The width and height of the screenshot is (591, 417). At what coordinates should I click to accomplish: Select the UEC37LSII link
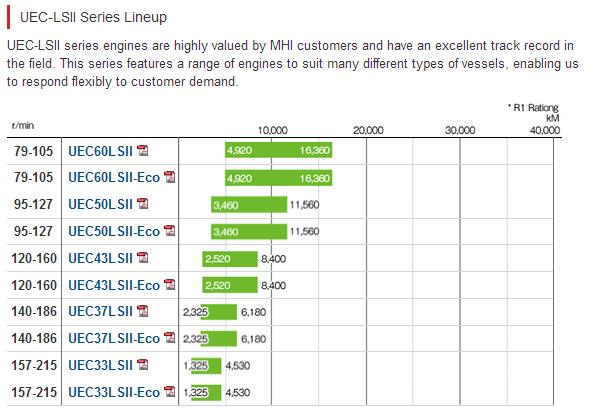coord(100,312)
